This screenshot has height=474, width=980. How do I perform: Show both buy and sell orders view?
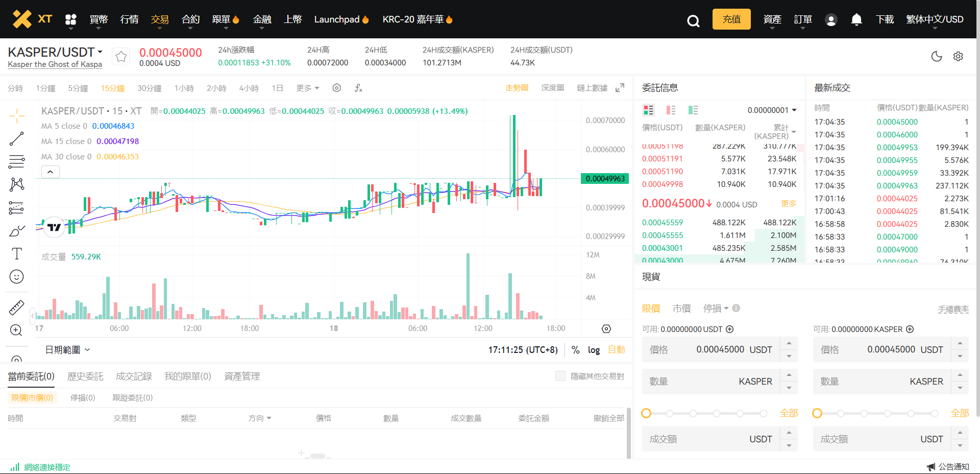click(x=648, y=110)
